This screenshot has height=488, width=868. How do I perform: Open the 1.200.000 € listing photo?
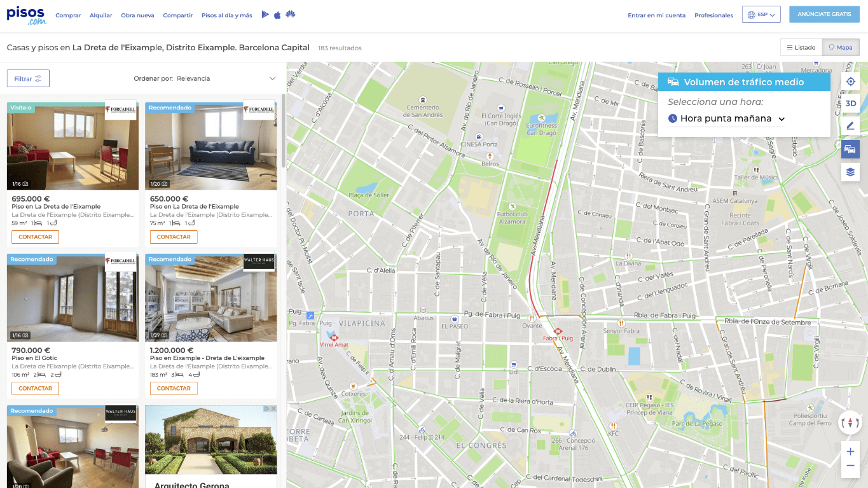click(x=210, y=298)
